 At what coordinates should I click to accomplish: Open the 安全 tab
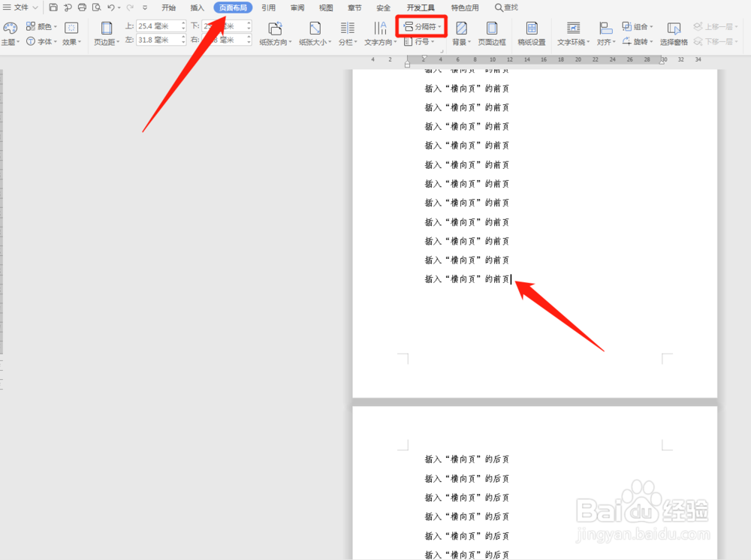[x=383, y=8]
